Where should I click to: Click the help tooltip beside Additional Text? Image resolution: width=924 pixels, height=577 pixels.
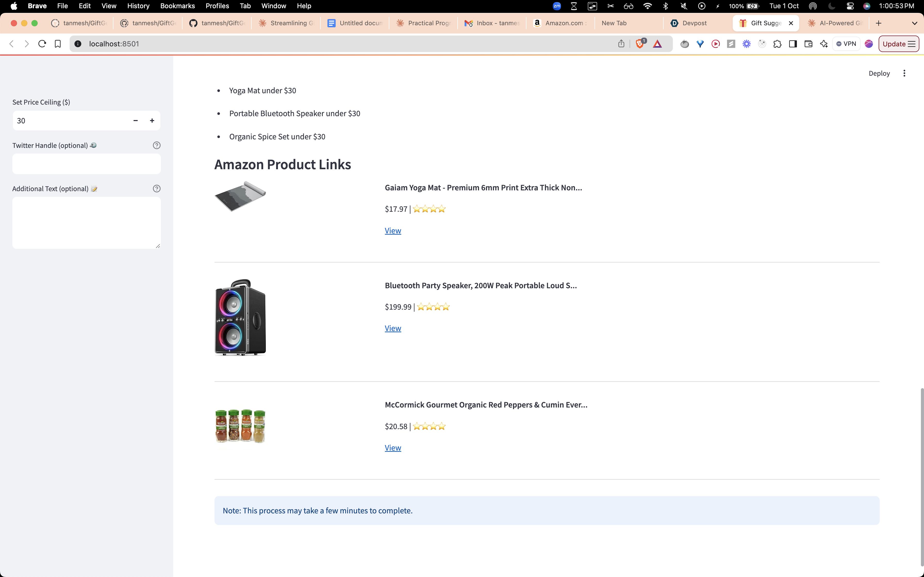[x=156, y=188]
